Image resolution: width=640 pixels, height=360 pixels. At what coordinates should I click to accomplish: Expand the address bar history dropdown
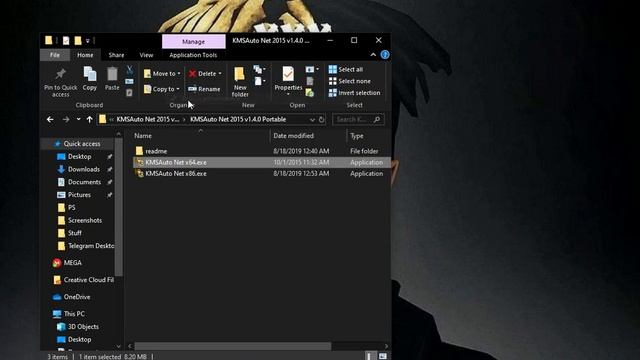(x=312, y=119)
